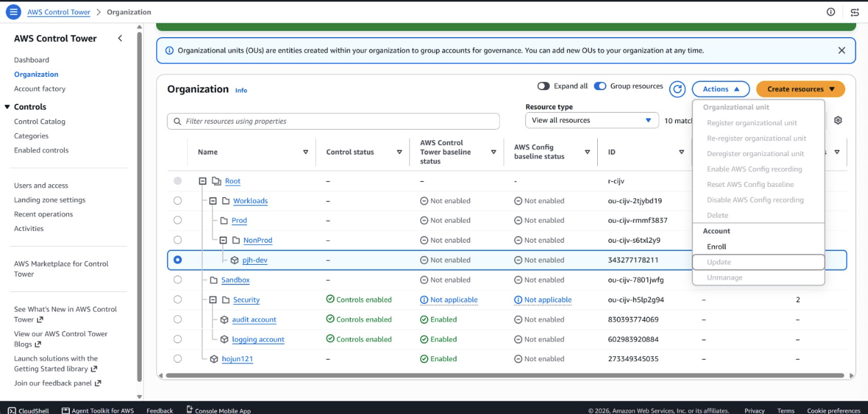The width and height of the screenshot is (868, 414).
Task: Open the Workloads OU link
Action: (x=250, y=201)
